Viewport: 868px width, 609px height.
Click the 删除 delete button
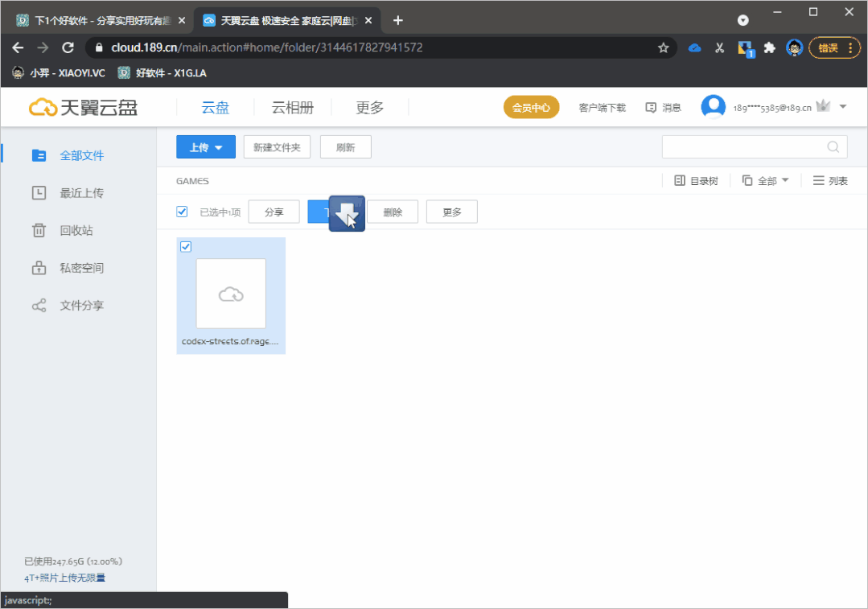pos(393,212)
